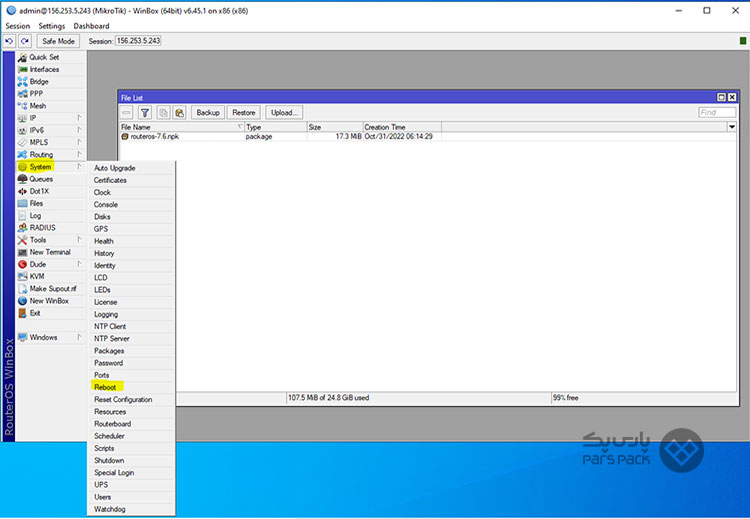Select Shutdown from System submenu
This screenshot has height=519, width=750.
pos(131,461)
